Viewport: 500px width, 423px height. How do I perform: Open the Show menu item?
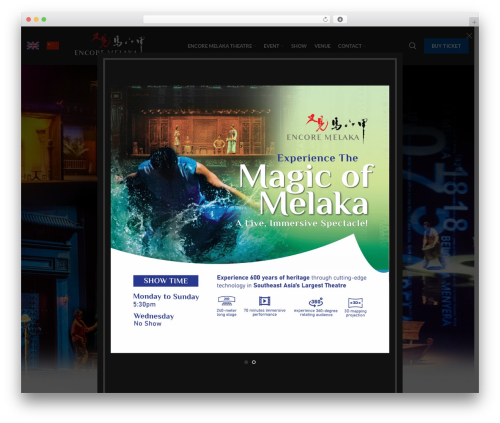299,46
